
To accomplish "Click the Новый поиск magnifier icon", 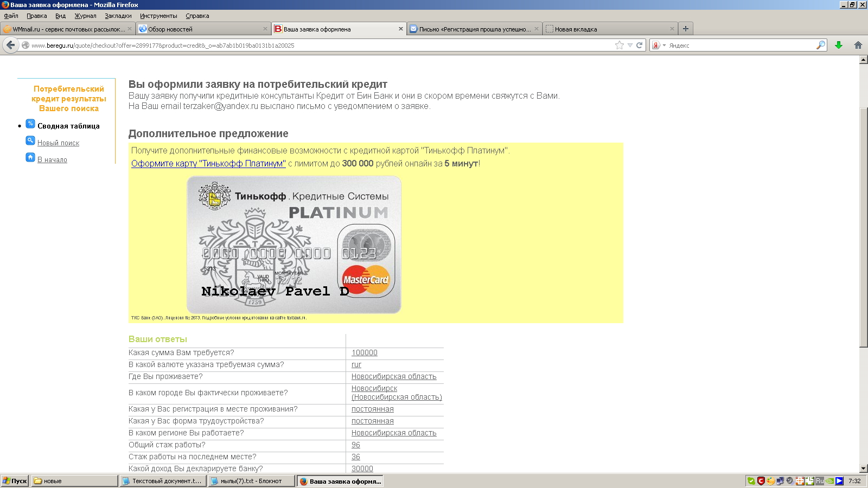I will point(30,141).
